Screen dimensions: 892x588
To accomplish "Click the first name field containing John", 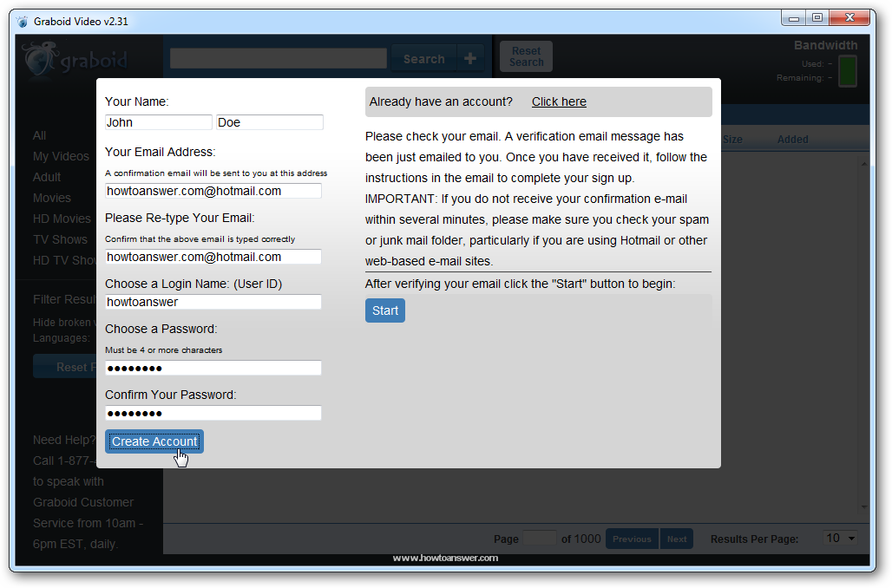I will (159, 122).
